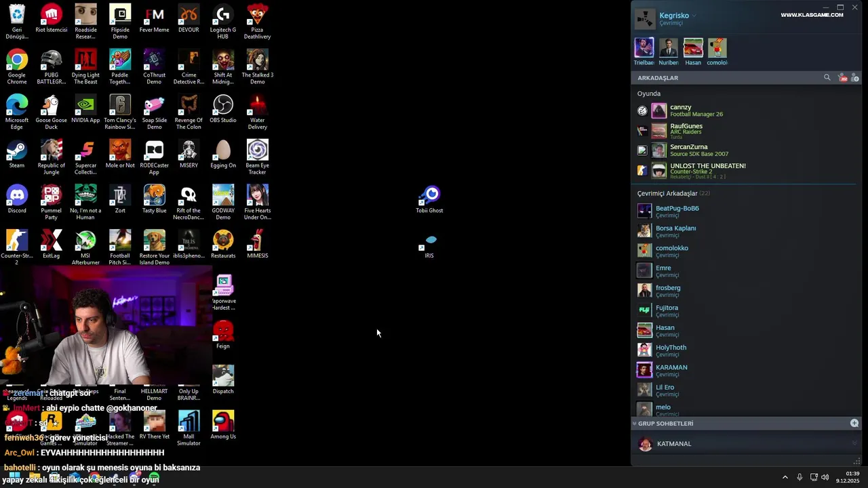Select the Dispatch desktop shortcut

(x=223, y=380)
